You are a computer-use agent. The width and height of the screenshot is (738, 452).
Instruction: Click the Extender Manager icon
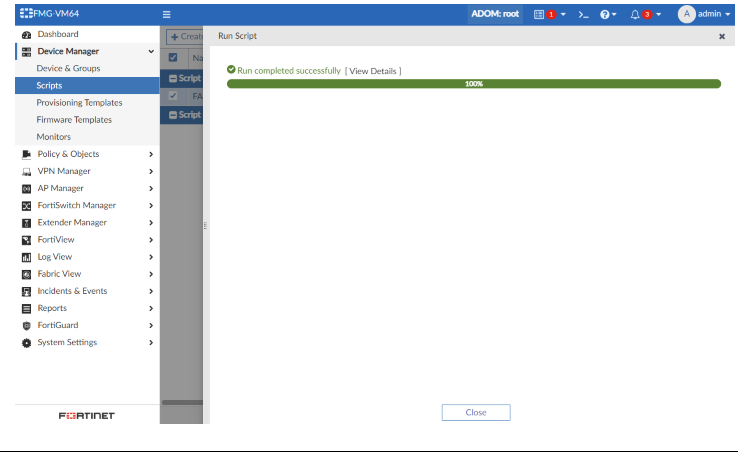click(x=26, y=223)
